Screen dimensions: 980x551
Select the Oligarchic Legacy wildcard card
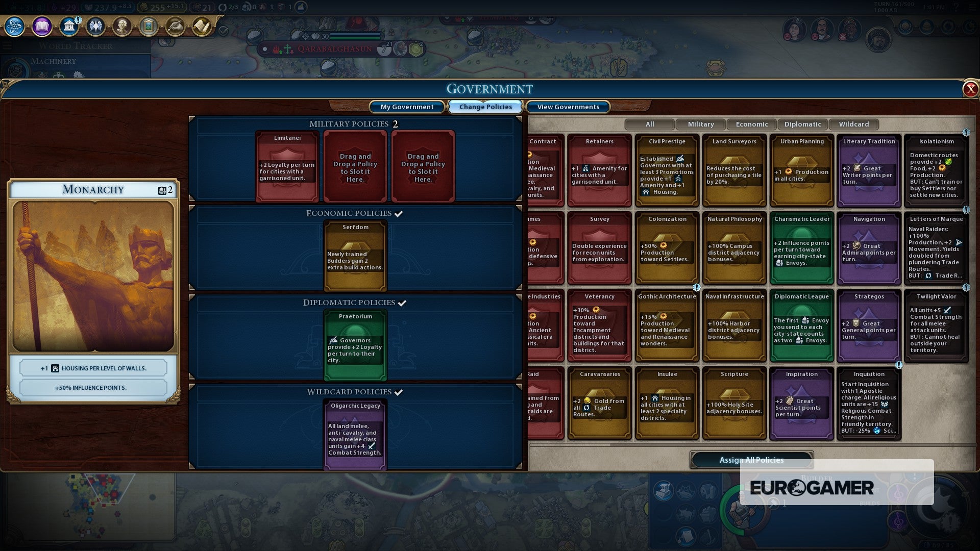tap(355, 434)
